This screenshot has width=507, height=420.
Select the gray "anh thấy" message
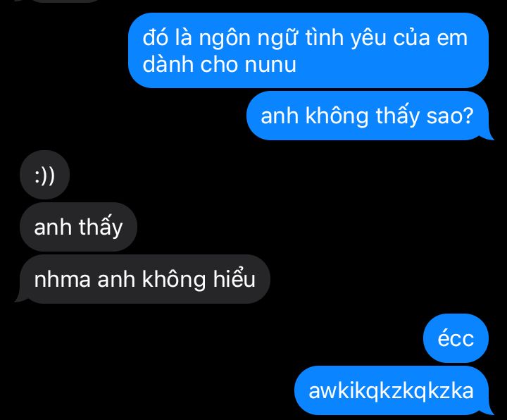78,227
